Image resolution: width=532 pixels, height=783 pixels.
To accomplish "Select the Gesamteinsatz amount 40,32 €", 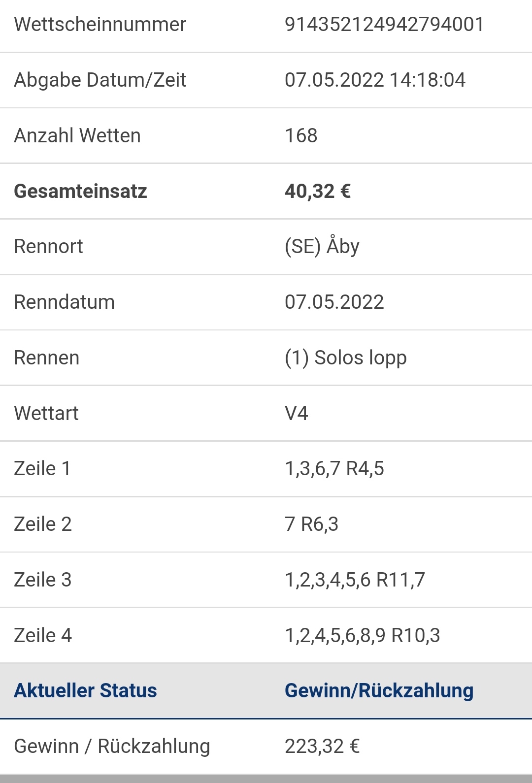I will pos(318,191).
